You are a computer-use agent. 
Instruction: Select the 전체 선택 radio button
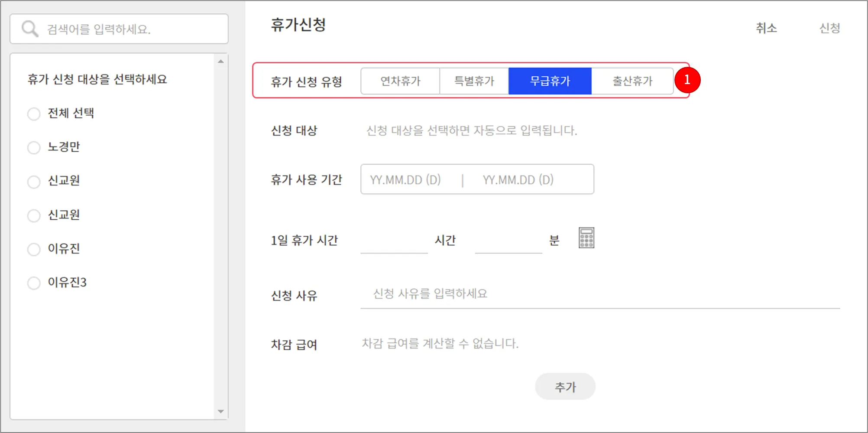[x=34, y=114]
